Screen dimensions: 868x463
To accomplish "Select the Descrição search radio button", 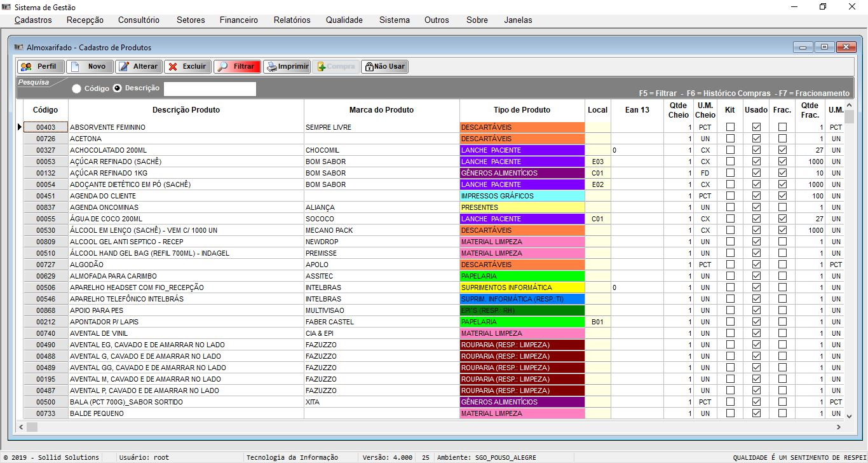I will point(117,88).
